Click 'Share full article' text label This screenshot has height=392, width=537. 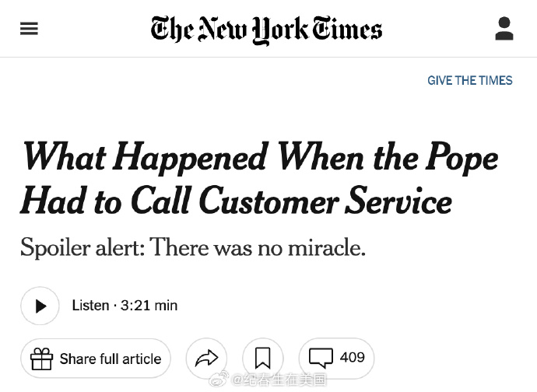pos(111,359)
